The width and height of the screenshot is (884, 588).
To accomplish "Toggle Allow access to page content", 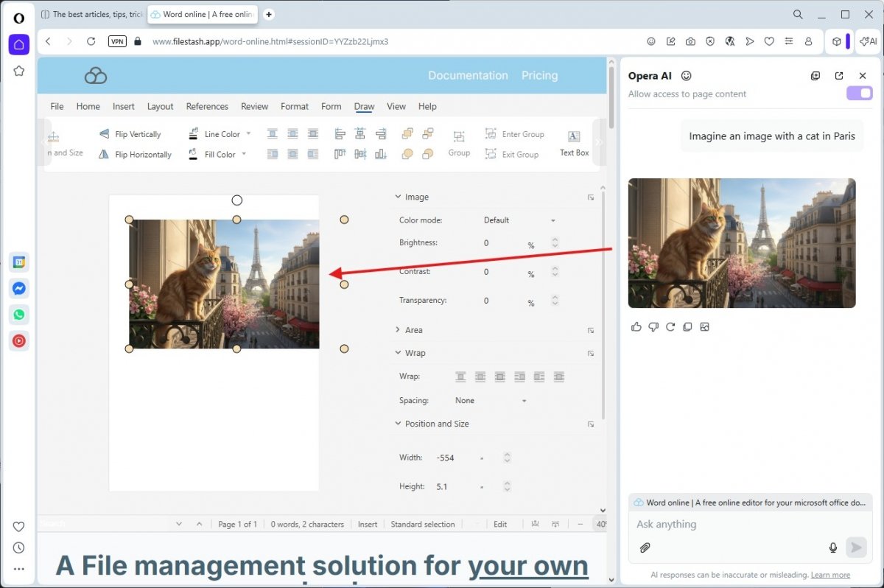I will coord(859,94).
